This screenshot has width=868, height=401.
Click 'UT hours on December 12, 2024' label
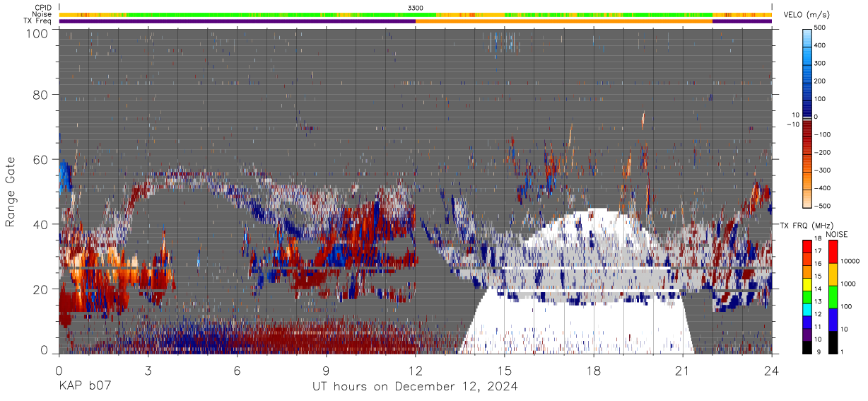click(415, 386)
